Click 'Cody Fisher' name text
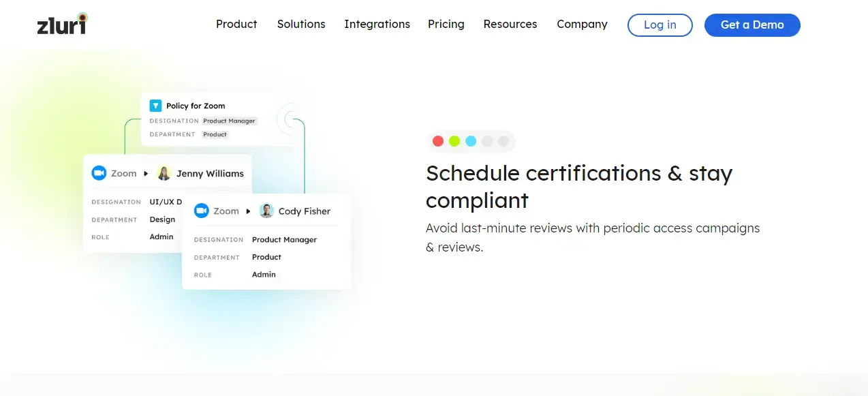The width and height of the screenshot is (868, 396). 305,211
